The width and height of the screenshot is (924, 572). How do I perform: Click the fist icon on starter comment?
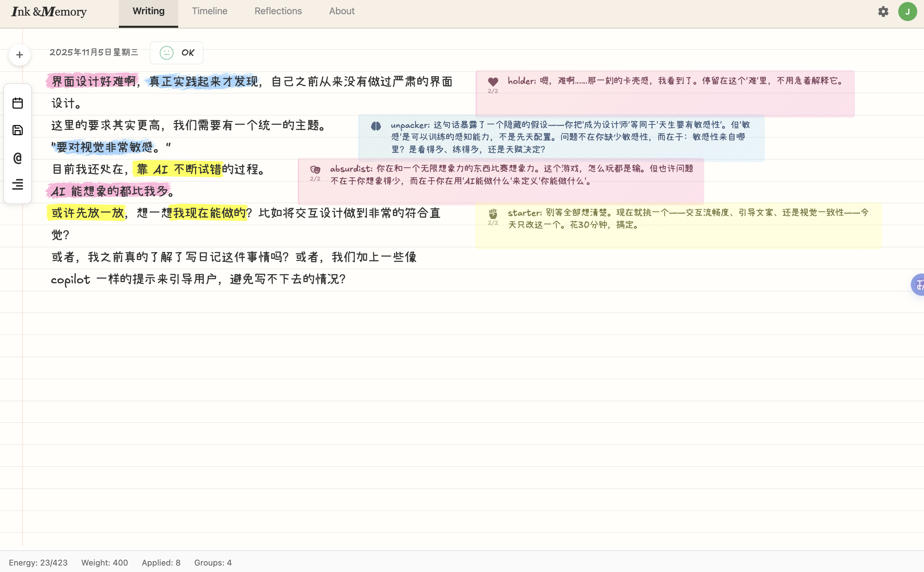pyautogui.click(x=492, y=213)
